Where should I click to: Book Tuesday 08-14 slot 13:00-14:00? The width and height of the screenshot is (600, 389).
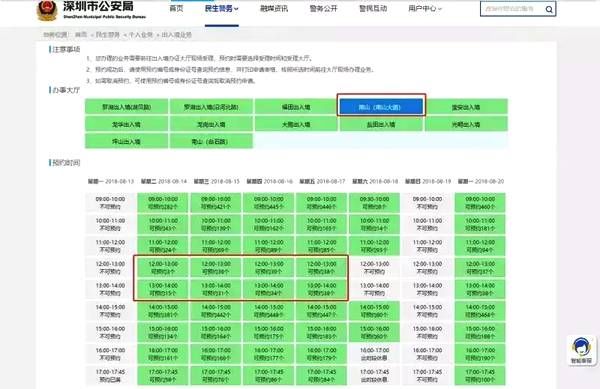point(163,289)
